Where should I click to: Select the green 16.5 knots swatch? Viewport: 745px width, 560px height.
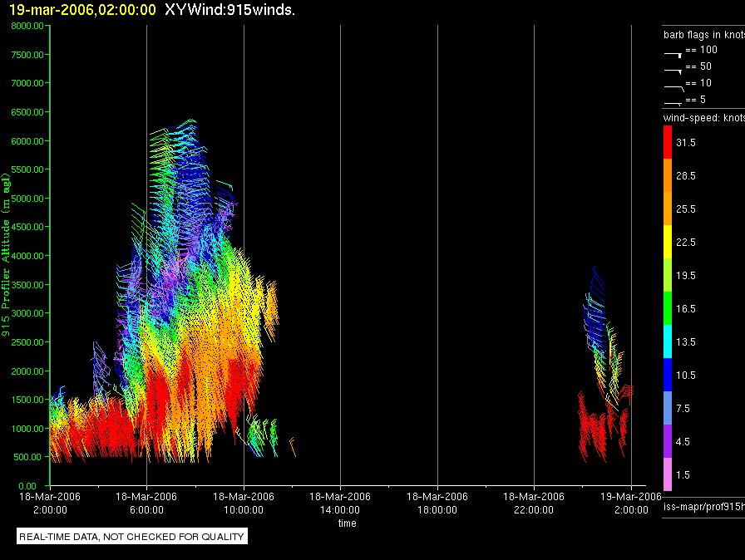click(668, 308)
